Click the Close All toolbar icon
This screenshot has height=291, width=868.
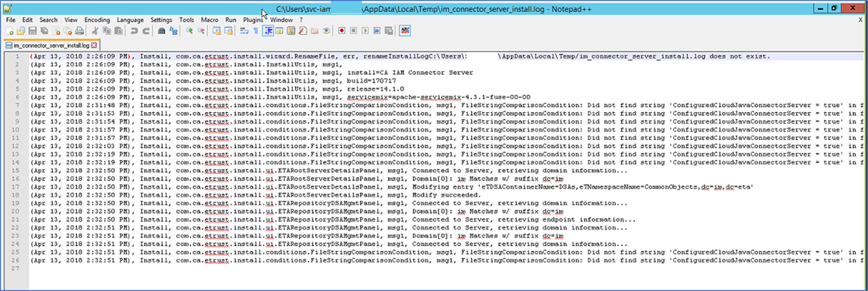click(x=68, y=31)
